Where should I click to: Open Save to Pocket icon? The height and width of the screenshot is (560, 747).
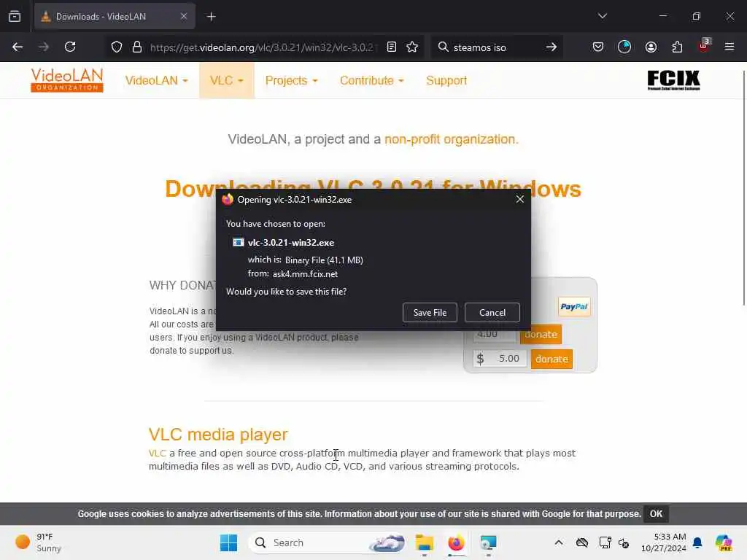[598, 47]
